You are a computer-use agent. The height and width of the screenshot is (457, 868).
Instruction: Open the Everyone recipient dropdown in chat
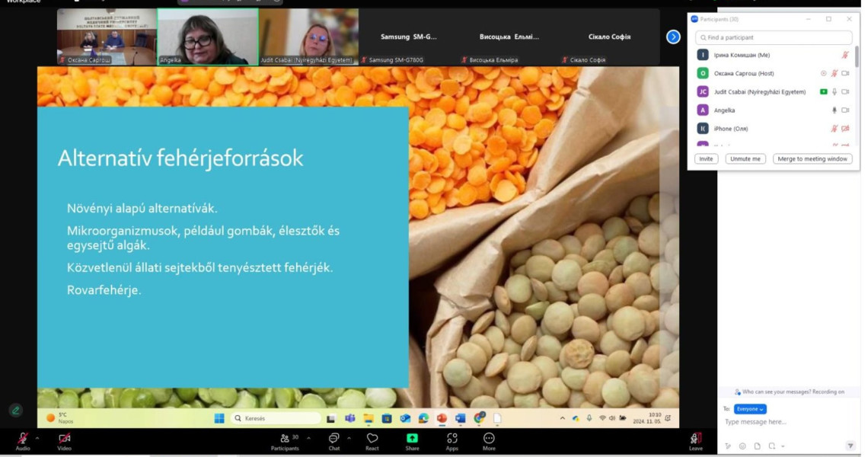[749, 409]
